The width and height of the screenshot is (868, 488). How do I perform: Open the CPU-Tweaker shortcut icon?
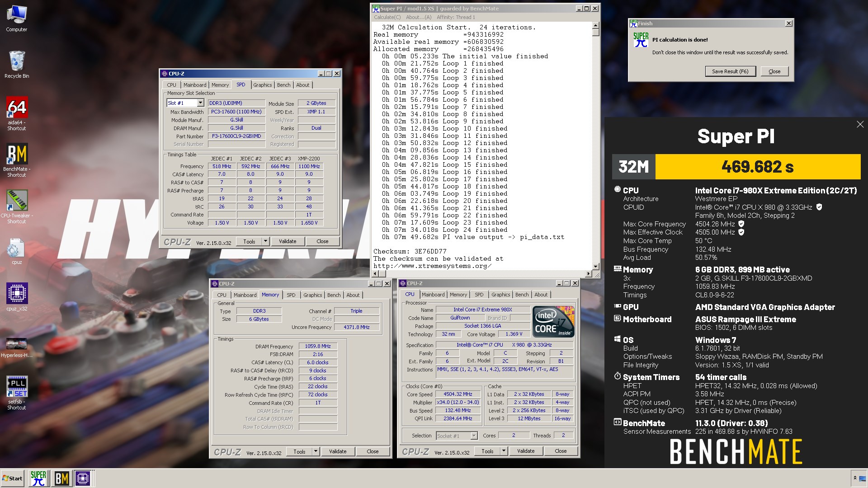[x=17, y=206]
